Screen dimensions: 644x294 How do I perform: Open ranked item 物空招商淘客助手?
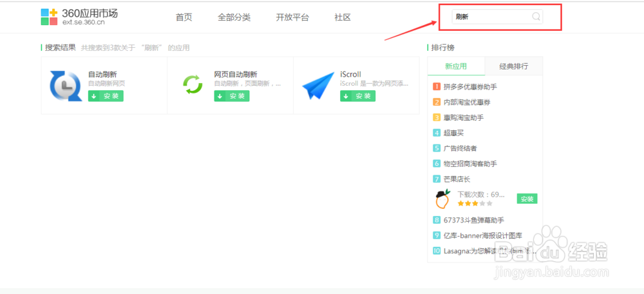pos(470,164)
